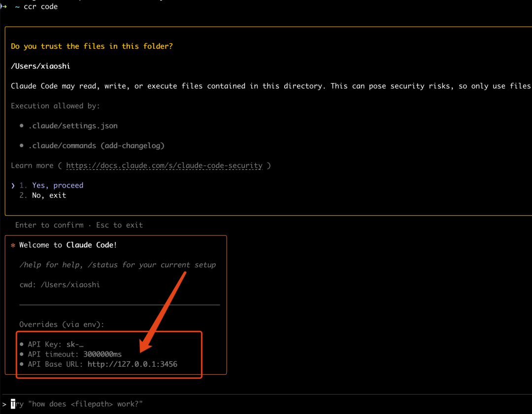Screen dimensions: 532x414
Task: Click the "Do you trust the files" heading
Action: pyautogui.click(x=92, y=46)
